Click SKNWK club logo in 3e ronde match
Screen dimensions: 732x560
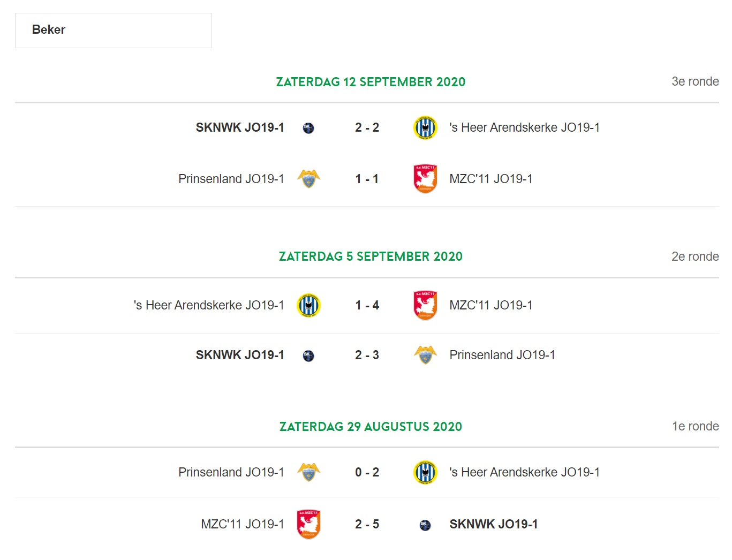pyautogui.click(x=308, y=128)
